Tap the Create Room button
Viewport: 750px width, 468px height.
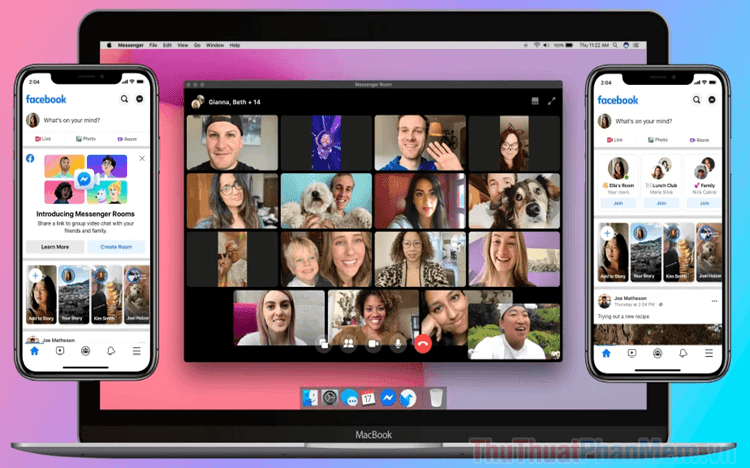point(116,247)
